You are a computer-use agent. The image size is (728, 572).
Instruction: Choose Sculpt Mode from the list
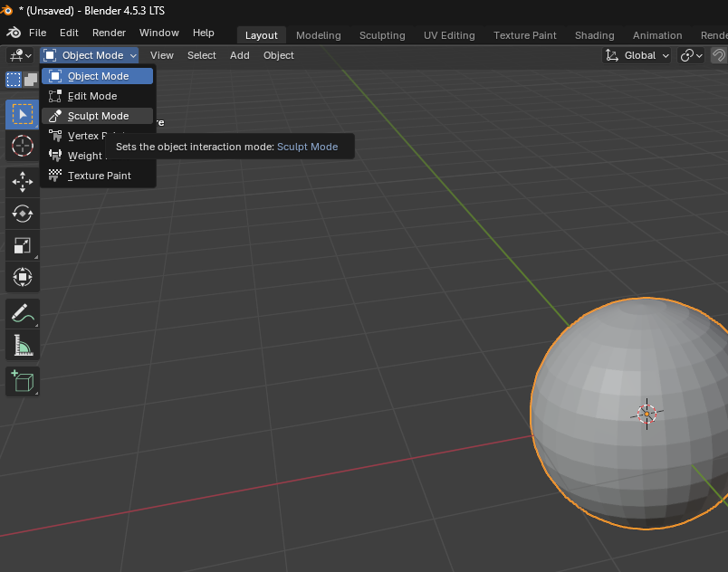[x=98, y=116]
